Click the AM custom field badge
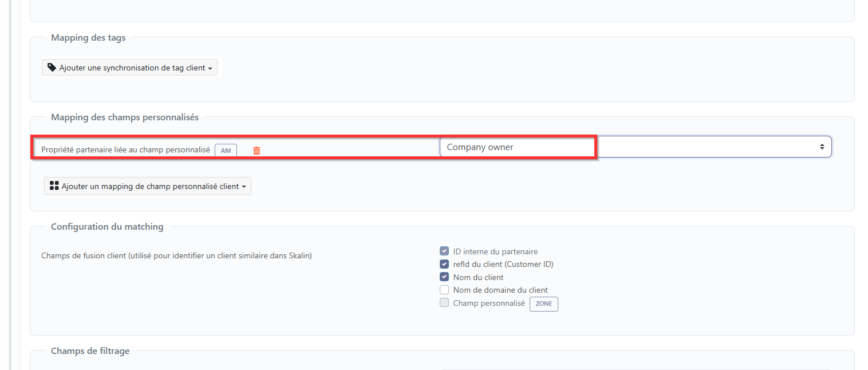 coord(226,151)
